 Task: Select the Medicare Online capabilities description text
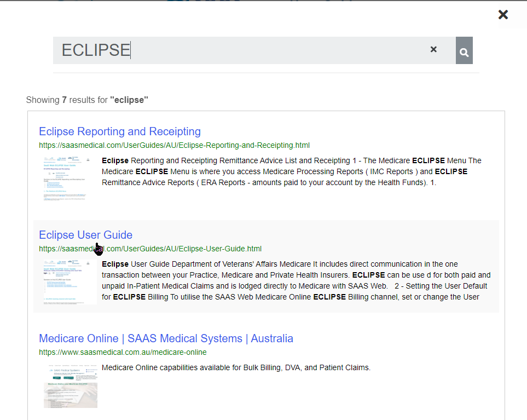236,367
